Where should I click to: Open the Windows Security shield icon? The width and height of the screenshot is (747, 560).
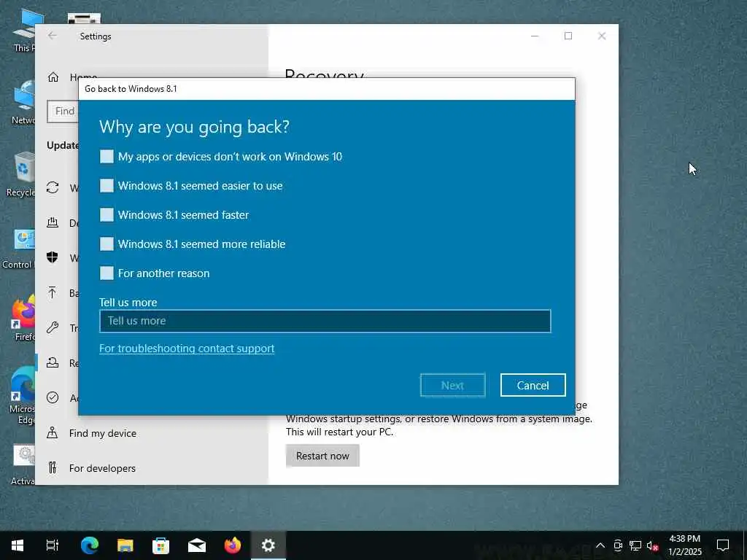coord(53,257)
